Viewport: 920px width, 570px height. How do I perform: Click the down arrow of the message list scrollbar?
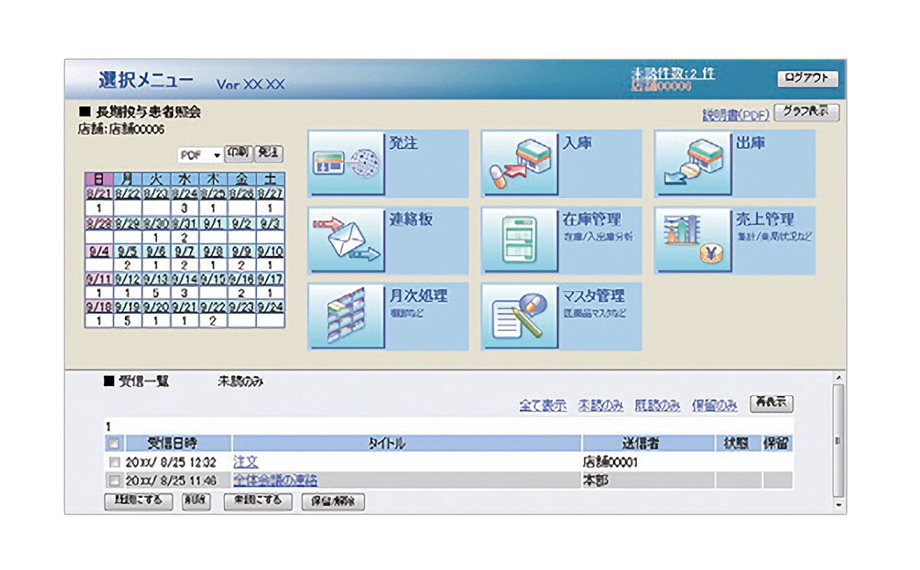click(838, 506)
